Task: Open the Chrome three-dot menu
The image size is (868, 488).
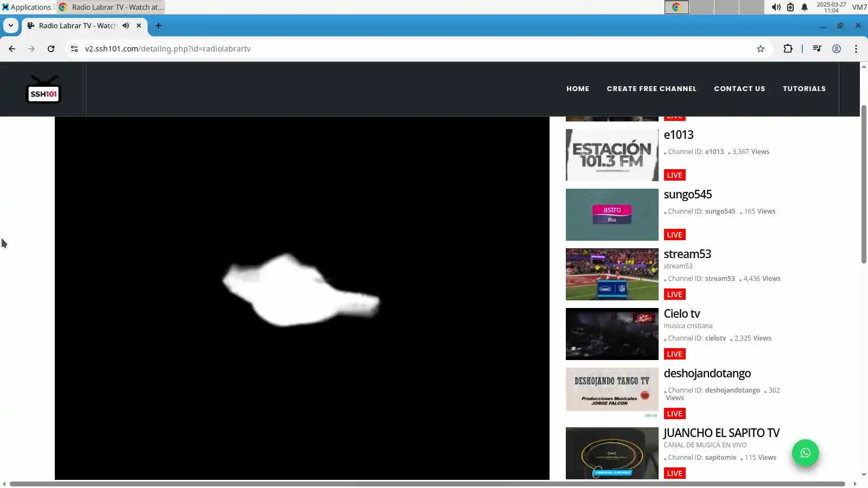Action: (856, 49)
